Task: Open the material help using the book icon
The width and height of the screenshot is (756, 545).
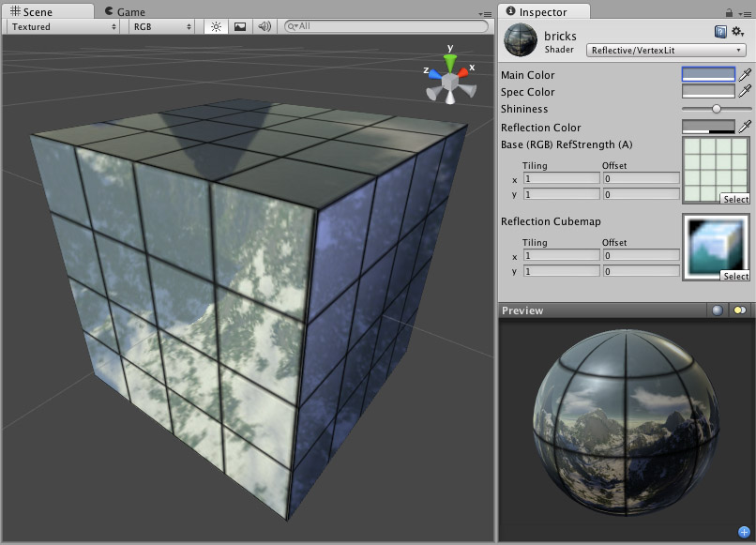Action: tap(720, 31)
